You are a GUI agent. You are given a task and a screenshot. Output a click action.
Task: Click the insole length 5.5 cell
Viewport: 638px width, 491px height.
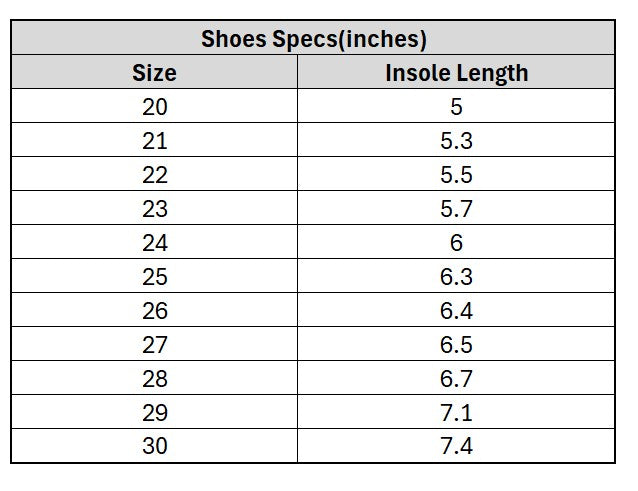point(456,175)
